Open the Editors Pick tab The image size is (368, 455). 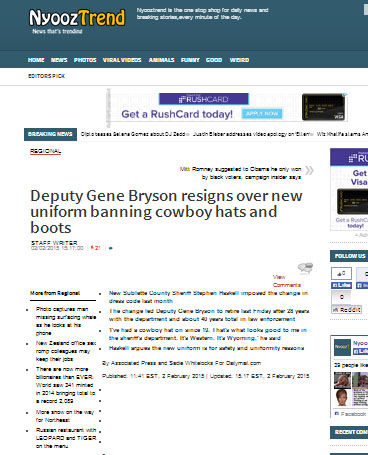pyautogui.click(x=46, y=76)
